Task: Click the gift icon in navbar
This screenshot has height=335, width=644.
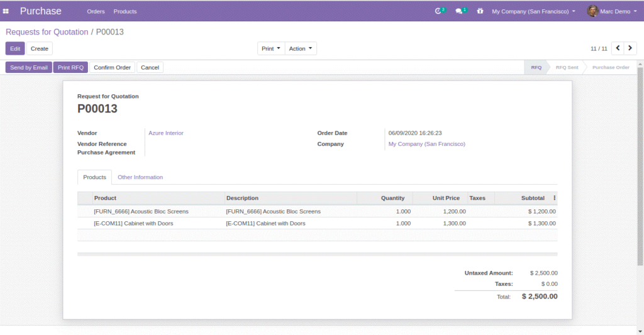Action: [x=480, y=11]
